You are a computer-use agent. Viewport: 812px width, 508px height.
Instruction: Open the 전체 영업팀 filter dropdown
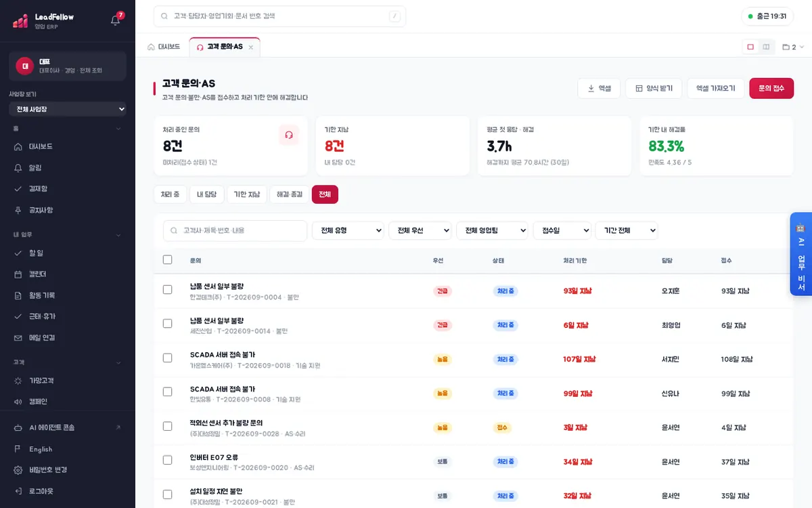pyautogui.click(x=492, y=230)
